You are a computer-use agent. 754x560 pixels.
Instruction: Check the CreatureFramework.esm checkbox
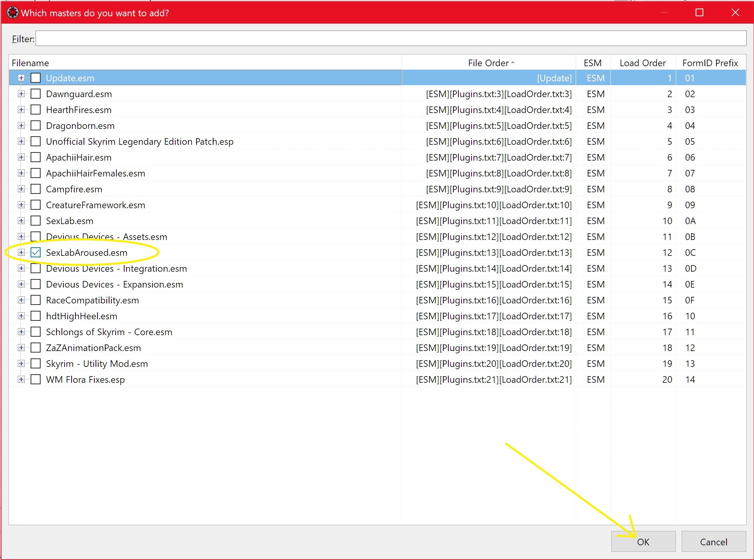[36, 205]
